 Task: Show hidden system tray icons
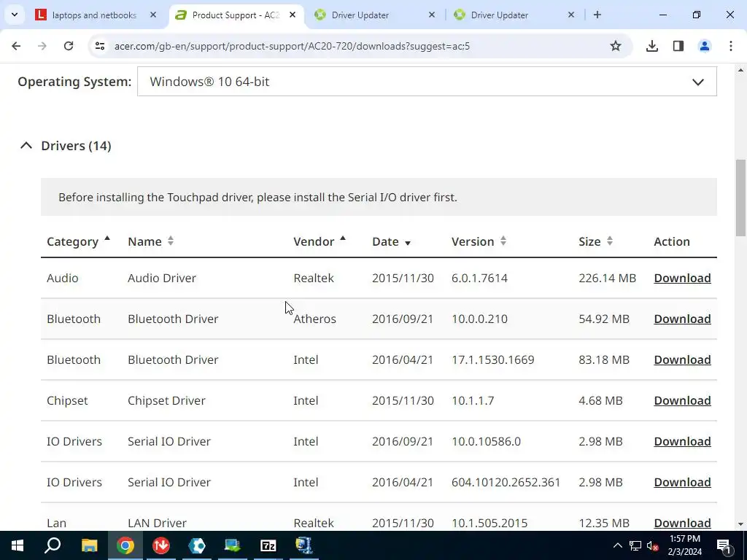pyautogui.click(x=617, y=545)
